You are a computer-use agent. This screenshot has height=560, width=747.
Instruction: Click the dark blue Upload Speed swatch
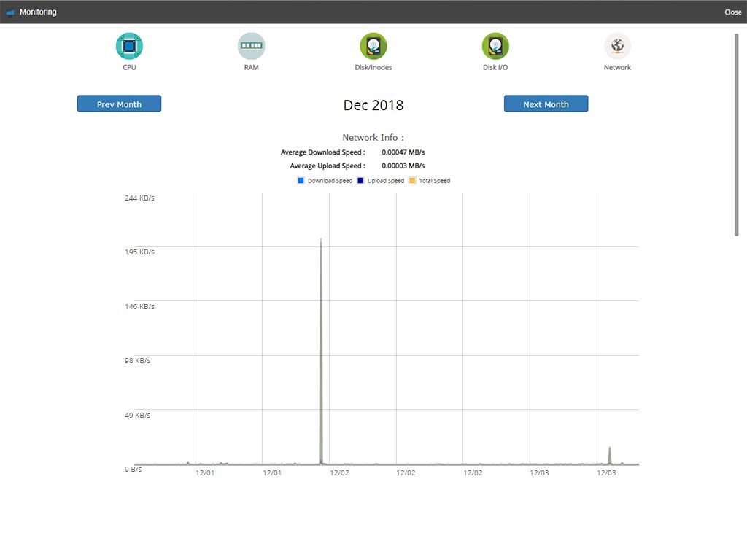coord(360,181)
